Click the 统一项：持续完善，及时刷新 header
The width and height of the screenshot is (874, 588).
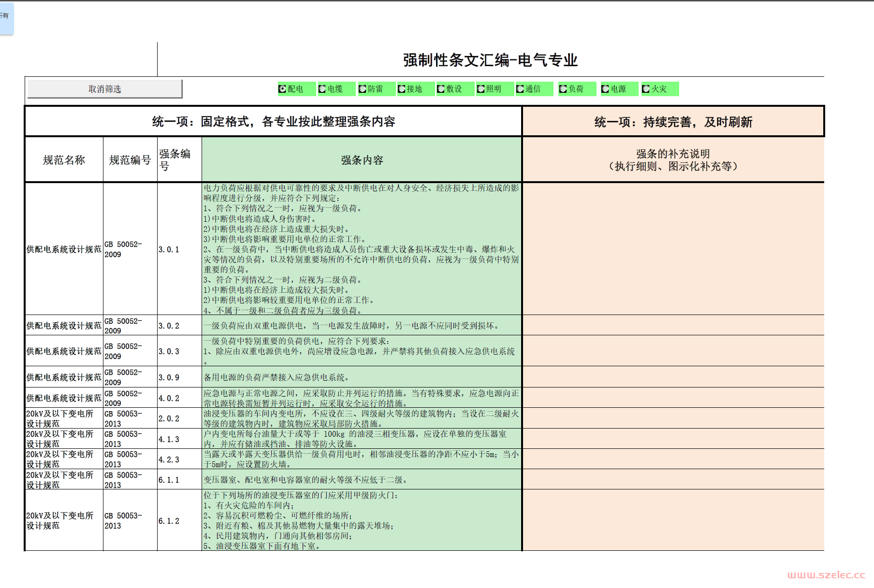pyautogui.click(x=673, y=122)
